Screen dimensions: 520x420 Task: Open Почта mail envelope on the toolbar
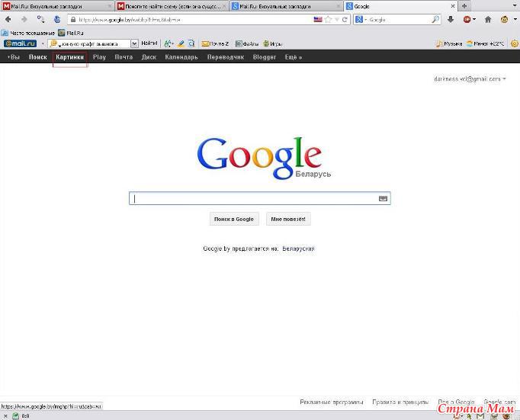click(215, 43)
